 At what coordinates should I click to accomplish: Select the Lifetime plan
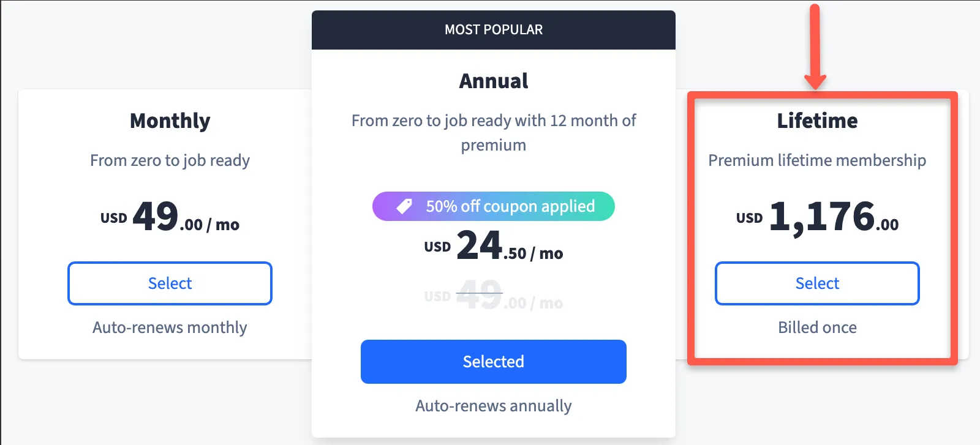[x=816, y=283]
